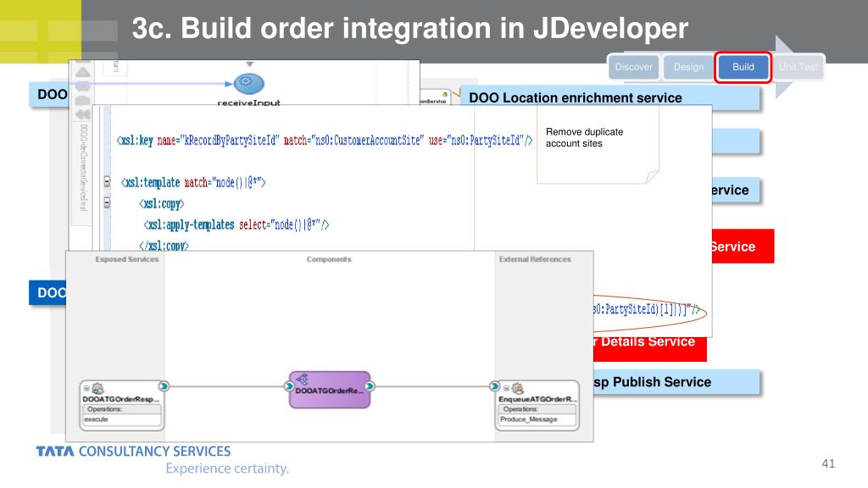Click the DOOATGOrderResp service name label
The height and width of the screenshot is (488, 868).
(120, 399)
